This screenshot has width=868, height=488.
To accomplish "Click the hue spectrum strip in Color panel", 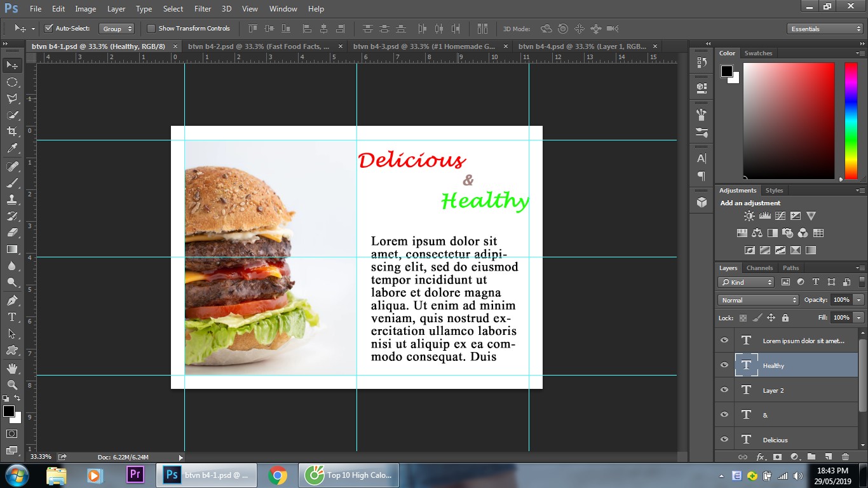I will pos(850,121).
